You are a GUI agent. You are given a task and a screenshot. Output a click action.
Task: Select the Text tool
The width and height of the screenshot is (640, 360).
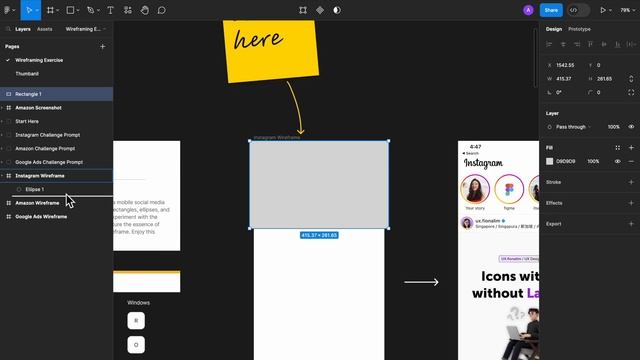[110, 10]
